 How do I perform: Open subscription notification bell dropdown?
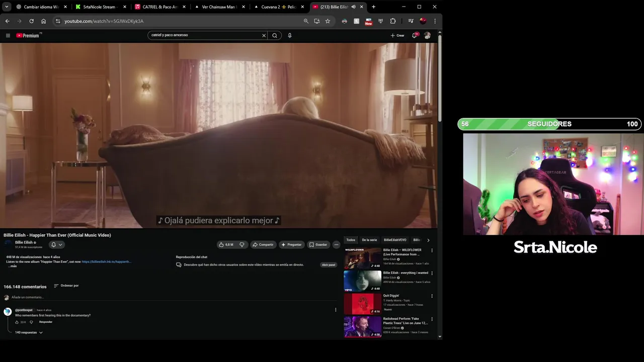(56, 245)
